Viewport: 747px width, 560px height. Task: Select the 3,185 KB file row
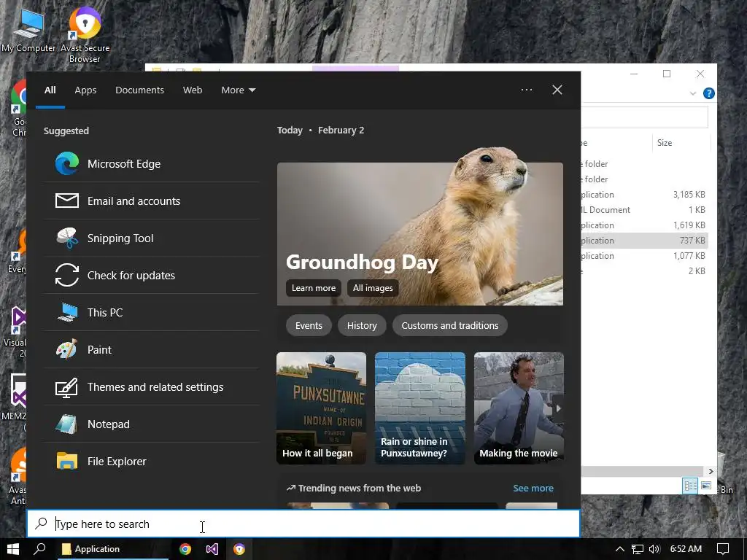644,194
